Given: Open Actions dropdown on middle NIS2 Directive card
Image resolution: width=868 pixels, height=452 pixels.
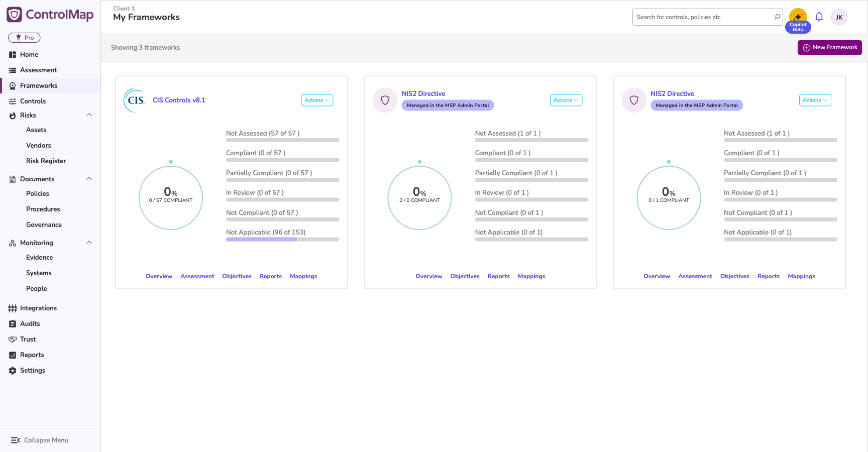Looking at the screenshot, I should tap(566, 100).
